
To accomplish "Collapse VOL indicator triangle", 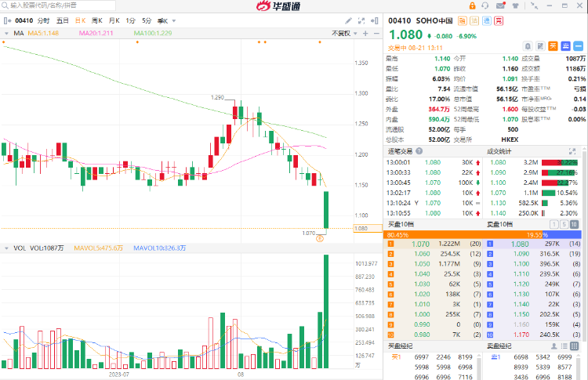I will click(6, 248).
